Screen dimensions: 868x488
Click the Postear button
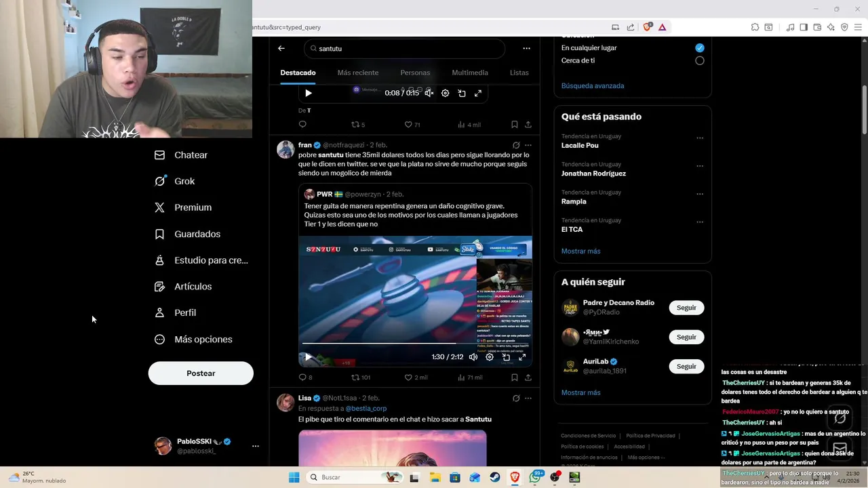(201, 373)
